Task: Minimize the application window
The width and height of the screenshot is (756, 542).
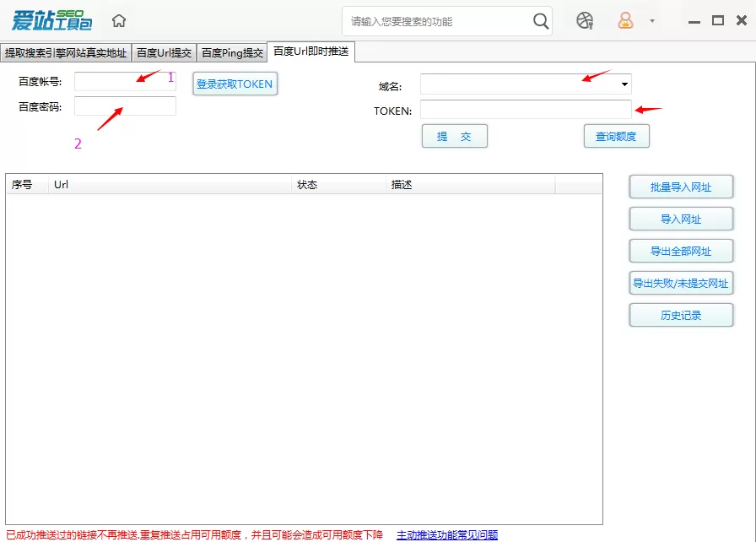Action: (x=694, y=21)
